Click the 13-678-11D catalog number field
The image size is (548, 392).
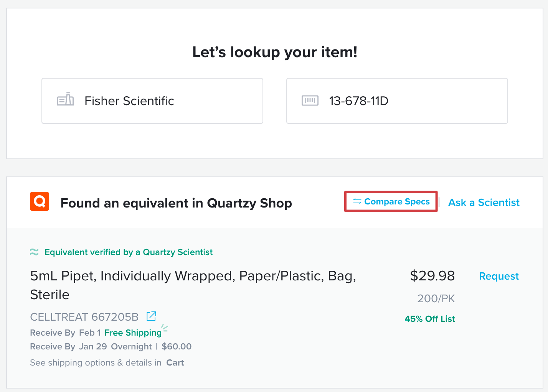pos(397,101)
